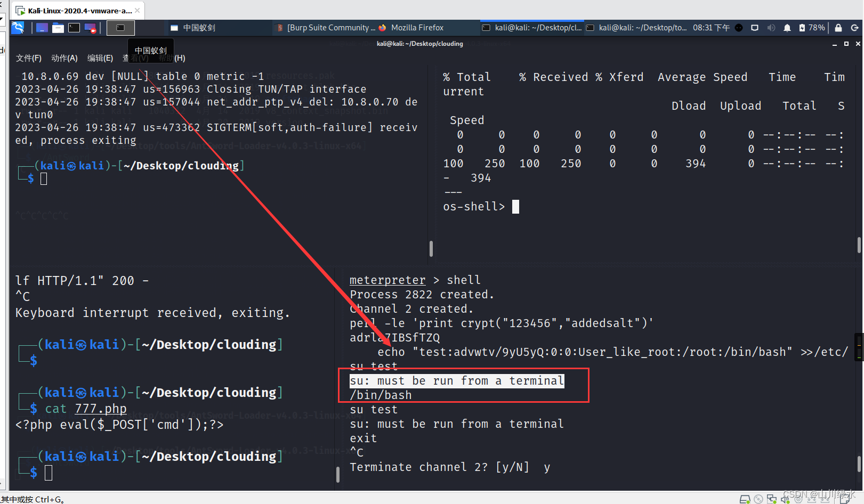Launch terminal emulator from panel launcher
The width and height of the screenshot is (864, 504).
pyautogui.click(x=74, y=28)
